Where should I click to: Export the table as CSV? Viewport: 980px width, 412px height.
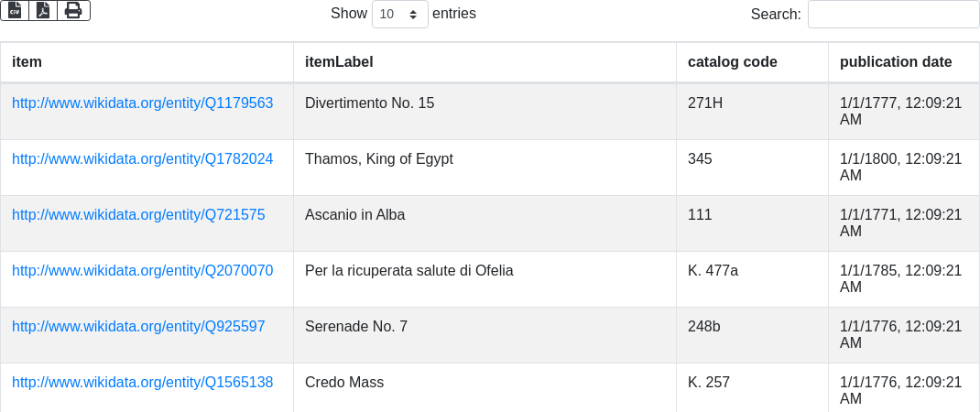[x=15, y=10]
